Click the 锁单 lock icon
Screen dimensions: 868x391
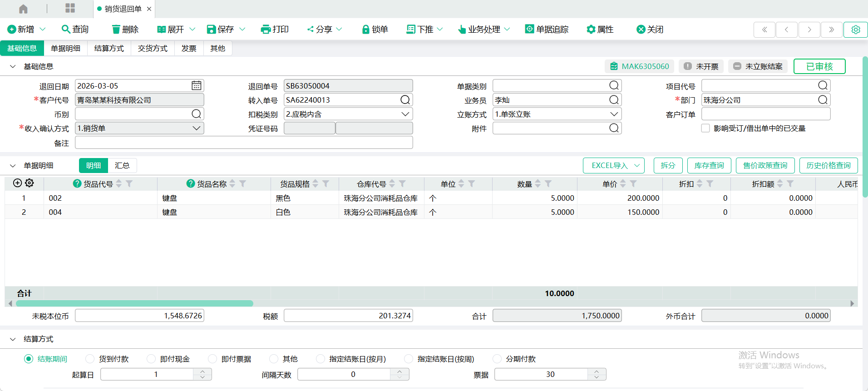(365, 30)
